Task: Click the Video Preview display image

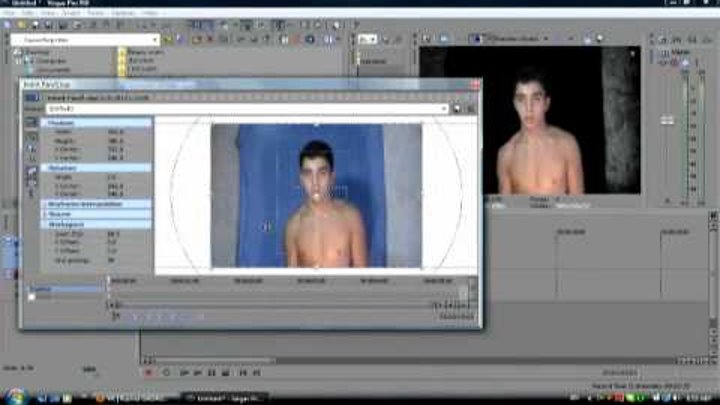Action: point(530,120)
